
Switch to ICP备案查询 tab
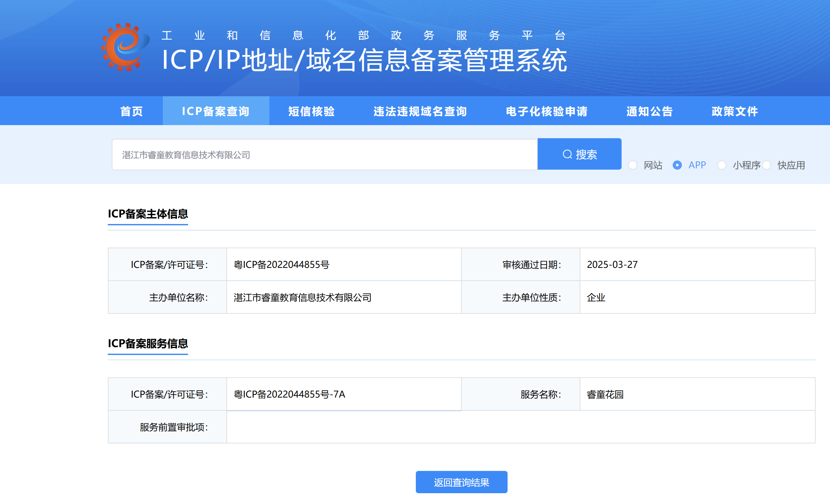[216, 111]
